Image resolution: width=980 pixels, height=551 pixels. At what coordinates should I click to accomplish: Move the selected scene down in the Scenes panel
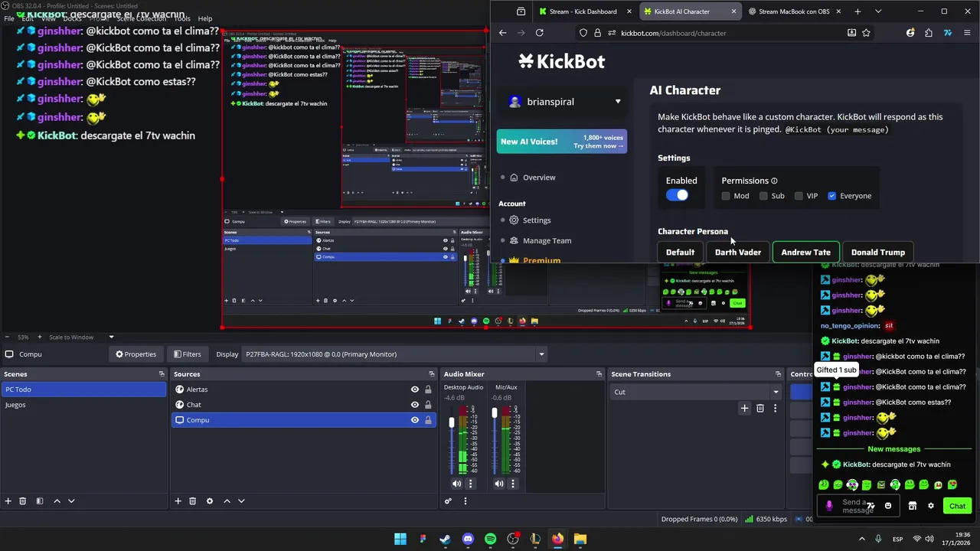click(x=71, y=501)
